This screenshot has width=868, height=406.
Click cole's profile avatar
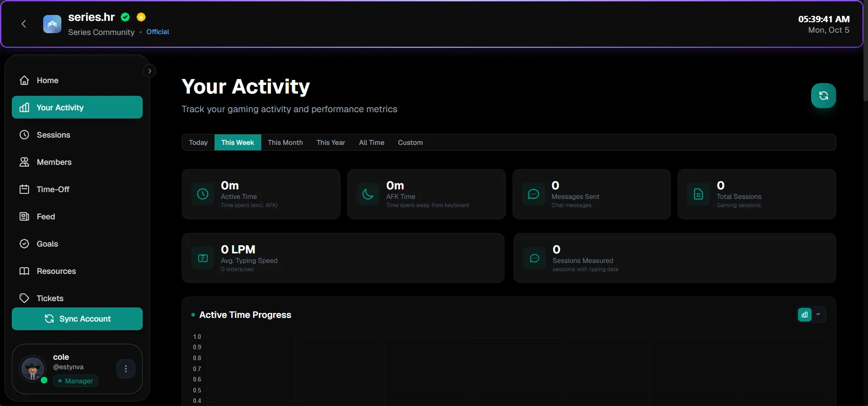33,369
